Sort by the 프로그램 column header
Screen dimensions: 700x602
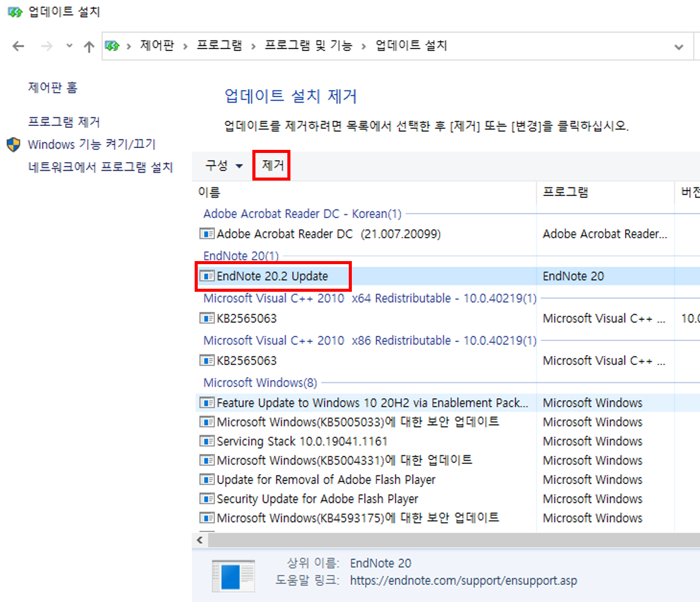click(x=566, y=192)
